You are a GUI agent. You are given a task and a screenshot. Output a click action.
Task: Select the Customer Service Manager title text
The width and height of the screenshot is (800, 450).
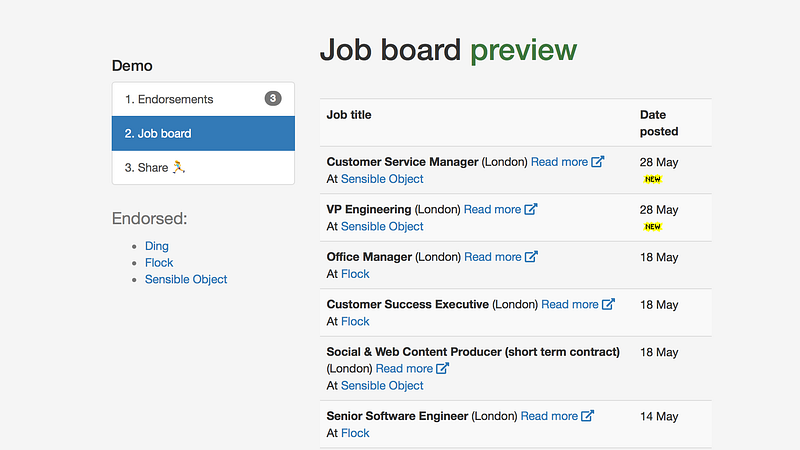coord(403,162)
